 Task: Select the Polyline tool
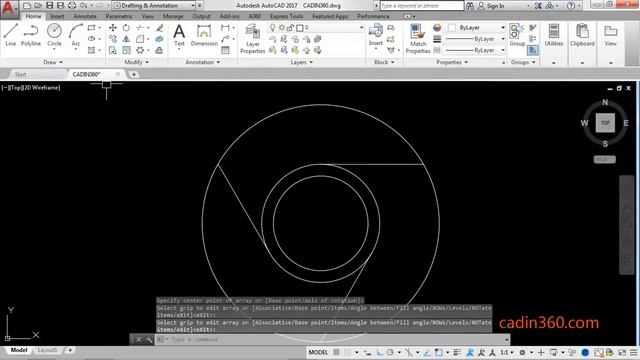click(31, 35)
